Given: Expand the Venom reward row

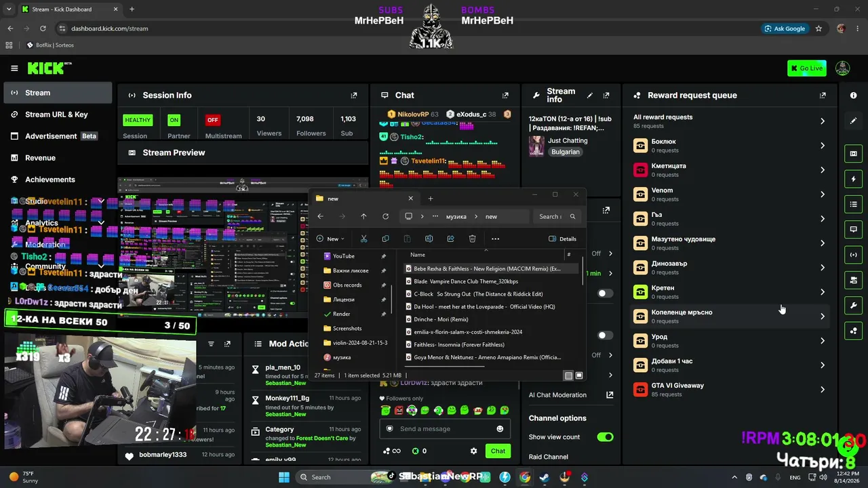Looking at the screenshot, I should pyautogui.click(x=823, y=195).
